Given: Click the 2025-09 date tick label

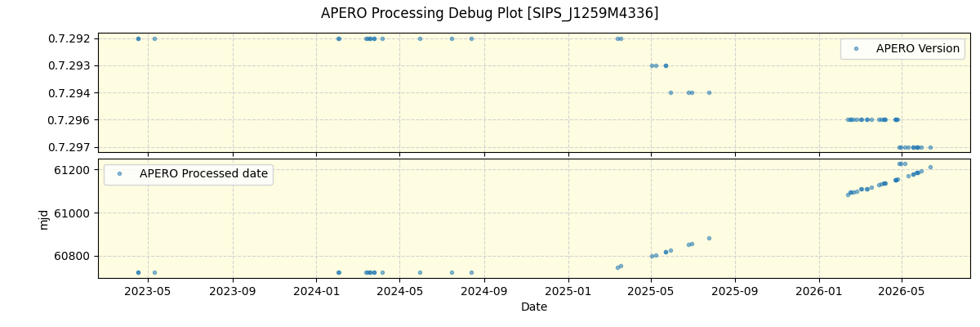Looking at the screenshot, I should 734,290.
